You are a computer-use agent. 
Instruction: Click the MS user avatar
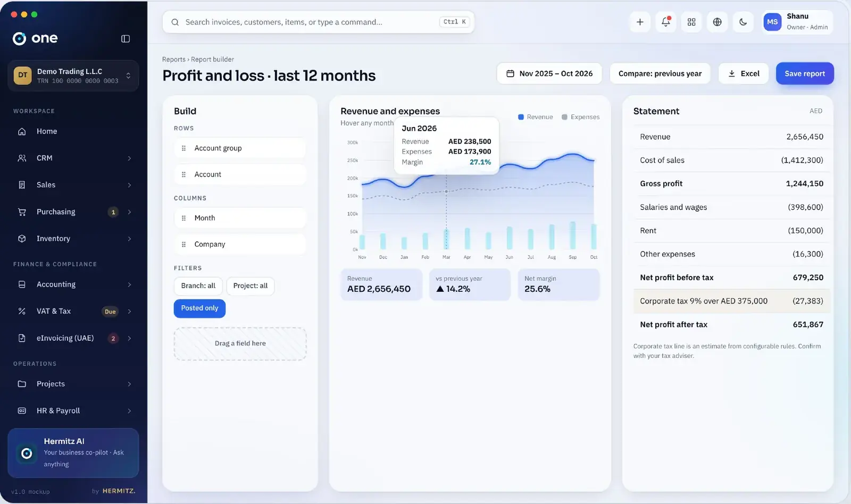pyautogui.click(x=772, y=22)
